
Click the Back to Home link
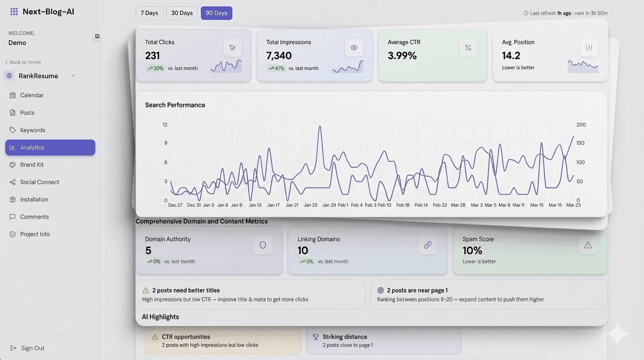[23, 62]
